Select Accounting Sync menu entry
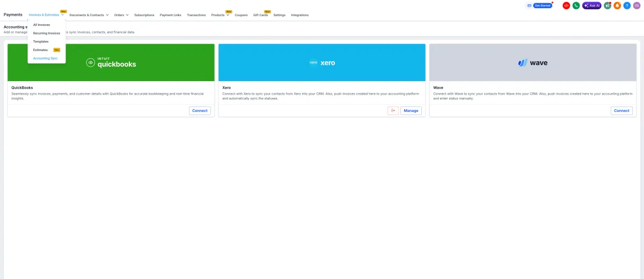644x279 pixels. coord(47,58)
